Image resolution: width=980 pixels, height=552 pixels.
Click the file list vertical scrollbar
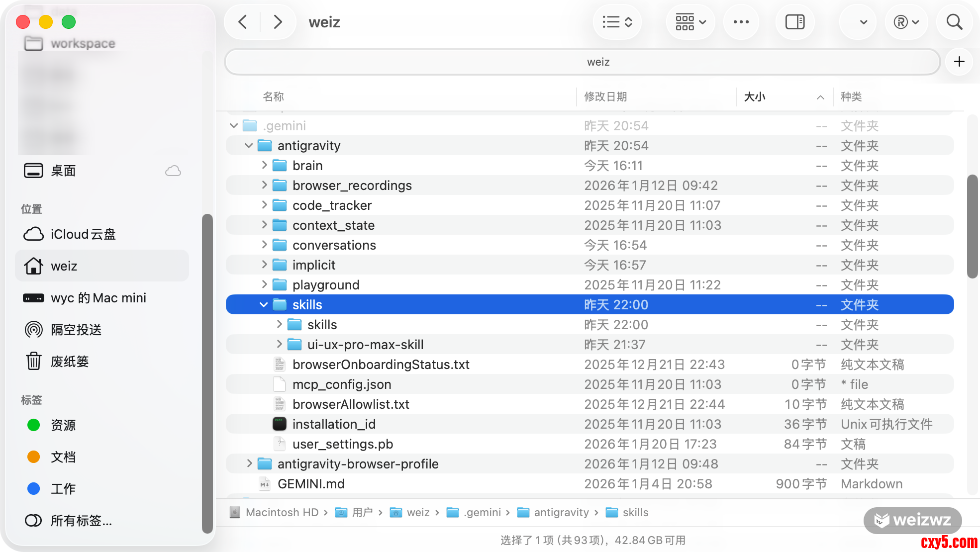(x=972, y=226)
